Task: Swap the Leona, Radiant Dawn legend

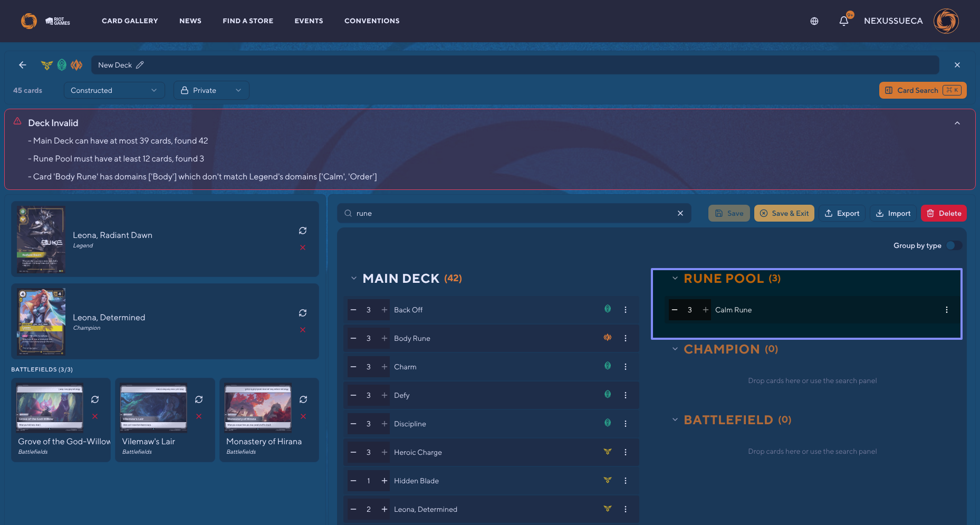Action: pyautogui.click(x=303, y=231)
